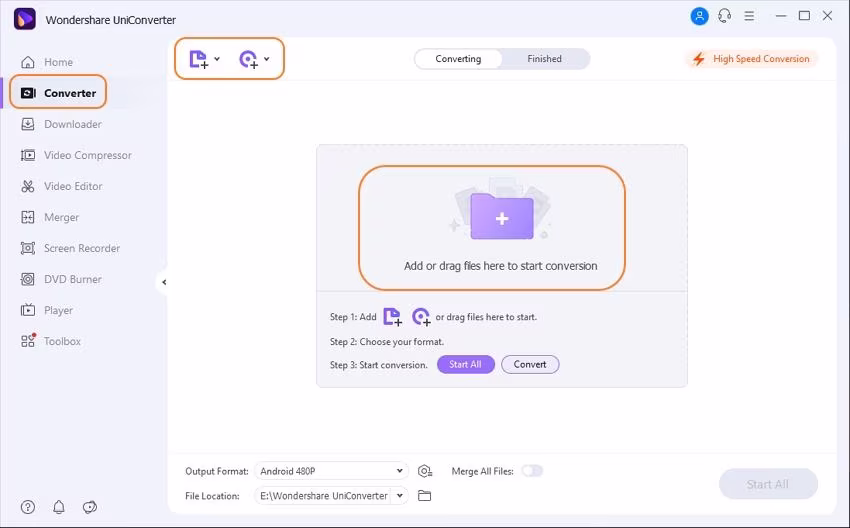This screenshot has width=850, height=528.
Task: Expand the Load DVD dropdown arrow
Action: coord(267,59)
